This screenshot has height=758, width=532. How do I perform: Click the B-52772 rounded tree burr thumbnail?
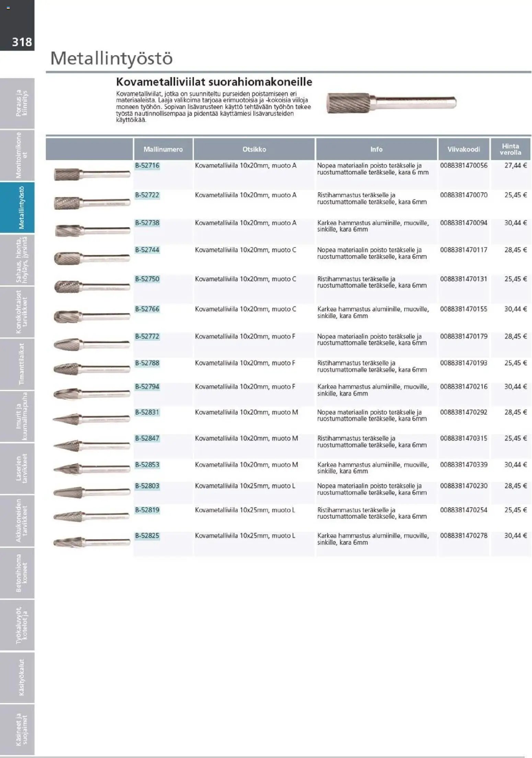pyautogui.click(x=92, y=343)
